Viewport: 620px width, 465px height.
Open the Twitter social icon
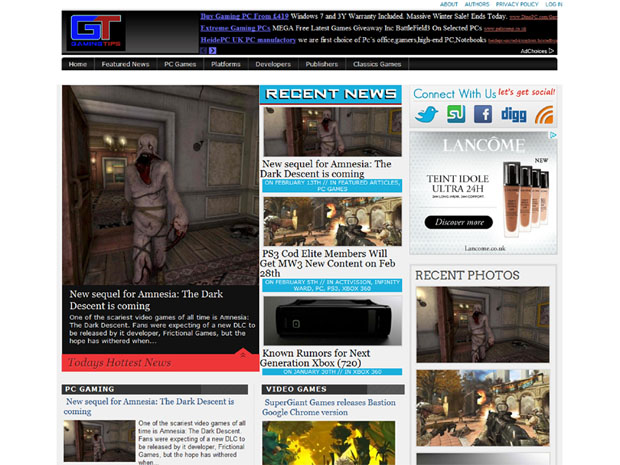[426, 115]
